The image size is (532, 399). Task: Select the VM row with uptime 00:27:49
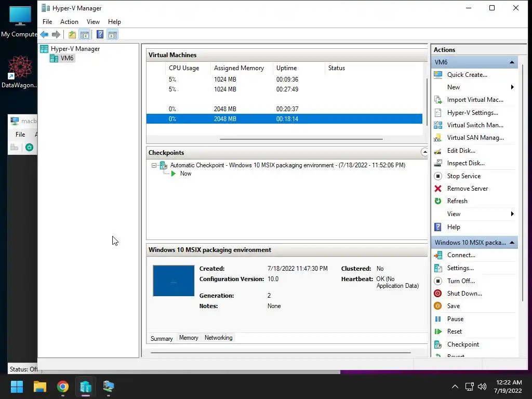pyautogui.click(x=284, y=89)
